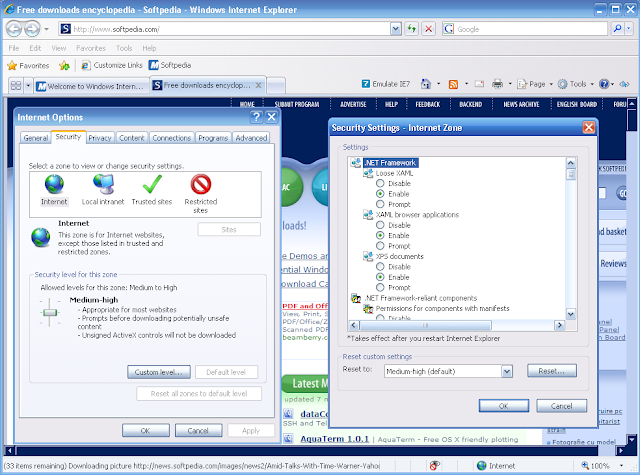This screenshot has width=640, height=475.
Task: Click OK in Internet Options dialog
Action: [x=146, y=431]
